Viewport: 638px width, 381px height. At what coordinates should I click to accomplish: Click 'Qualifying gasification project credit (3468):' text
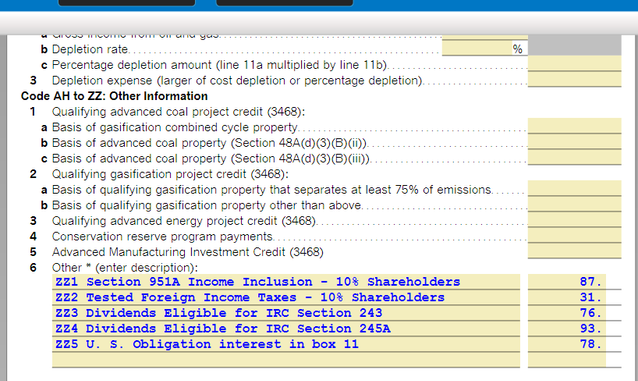click(x=170, y=174)
